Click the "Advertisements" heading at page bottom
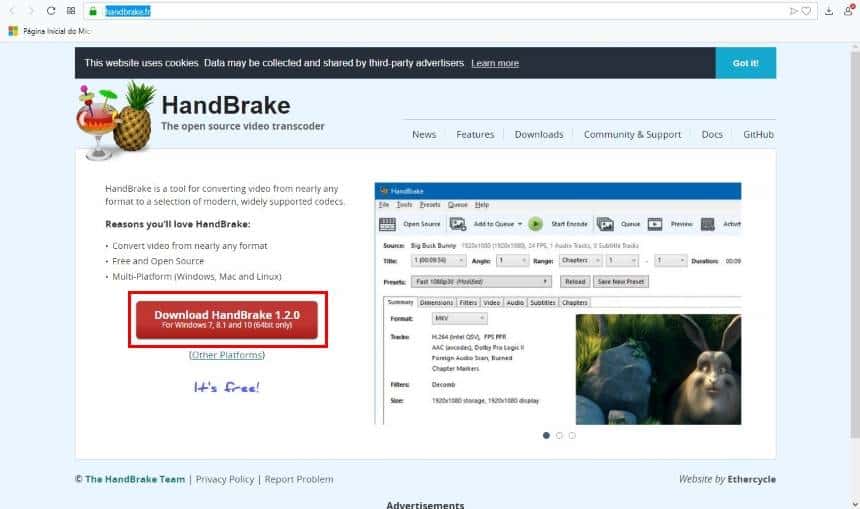 (x=425, y=505)
